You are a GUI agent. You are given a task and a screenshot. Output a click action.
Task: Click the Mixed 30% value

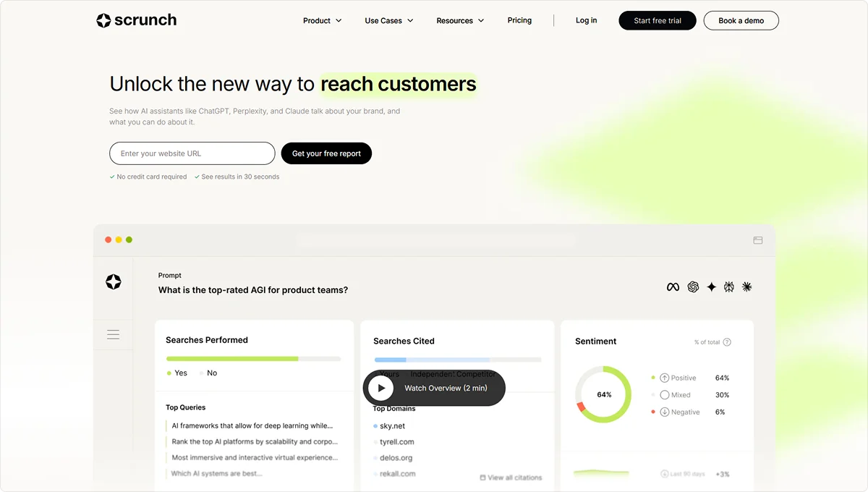click(x=722, y=395)
